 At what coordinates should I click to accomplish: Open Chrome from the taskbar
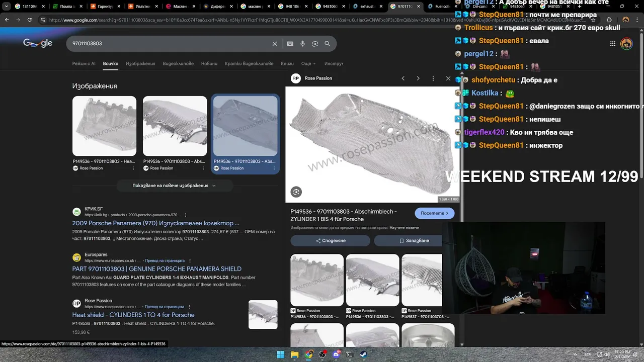click(x=308, y=354)
